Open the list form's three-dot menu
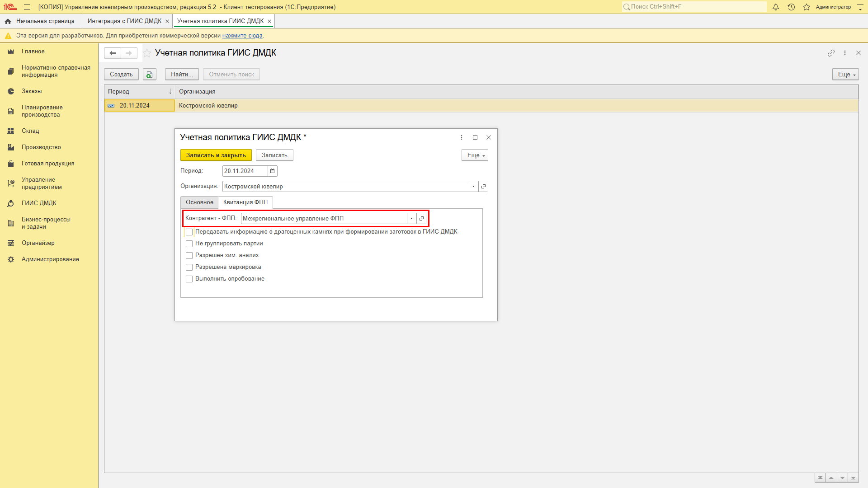Image resolution: width=868 pixels, height=488 pixels. (845, 53)
